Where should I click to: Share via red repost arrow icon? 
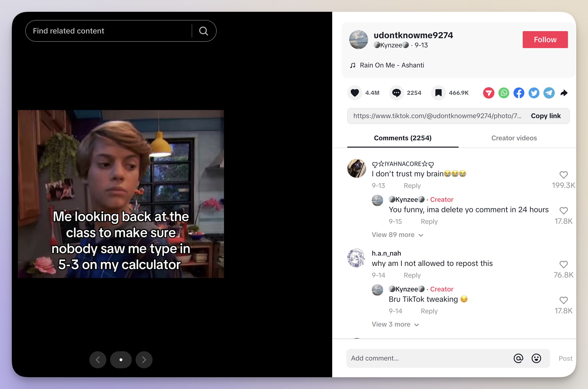click(x=489, y=93)
